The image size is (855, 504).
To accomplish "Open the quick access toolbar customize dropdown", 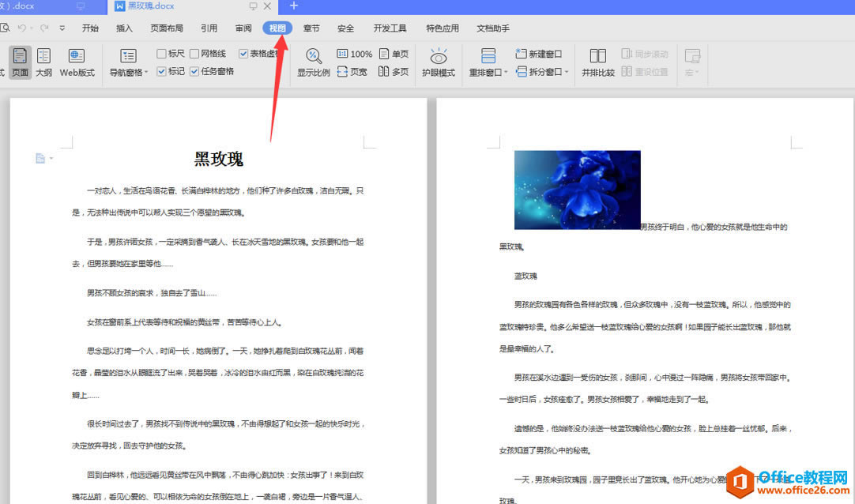I will (62, 28).
